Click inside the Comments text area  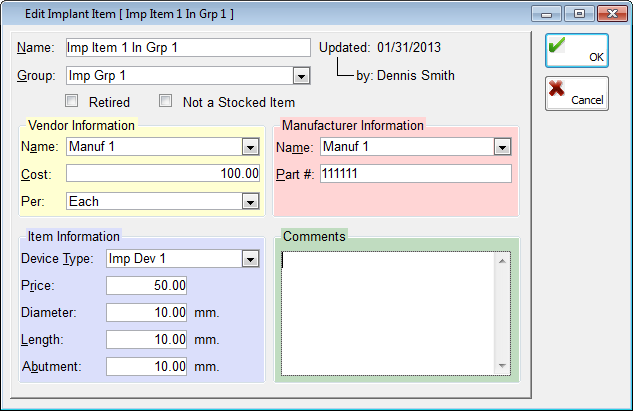pos(388,312)
